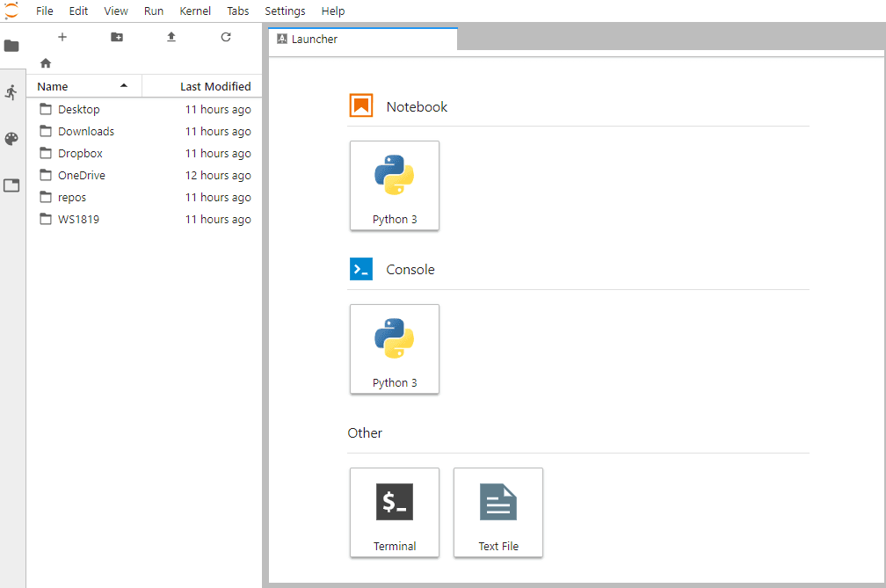The width and height of the screenshot is (886, 588).
Task: Open the Running Kernels sidebar icon
Action: (11, 92)
